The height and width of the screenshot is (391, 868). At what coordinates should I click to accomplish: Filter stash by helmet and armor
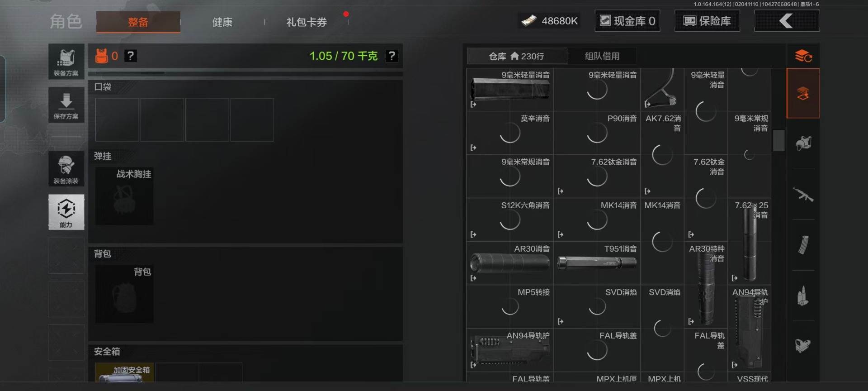(803, 143)
